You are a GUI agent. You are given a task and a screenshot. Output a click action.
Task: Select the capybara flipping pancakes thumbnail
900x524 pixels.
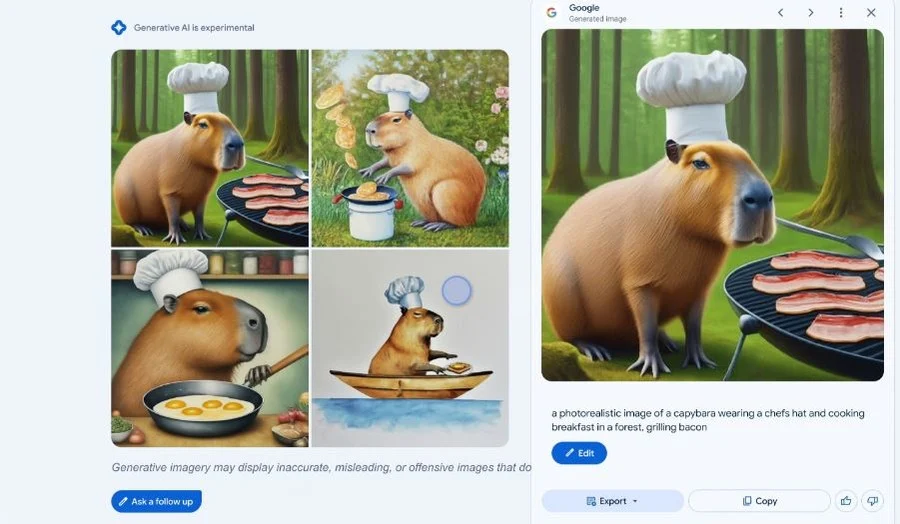click(410, 148)
